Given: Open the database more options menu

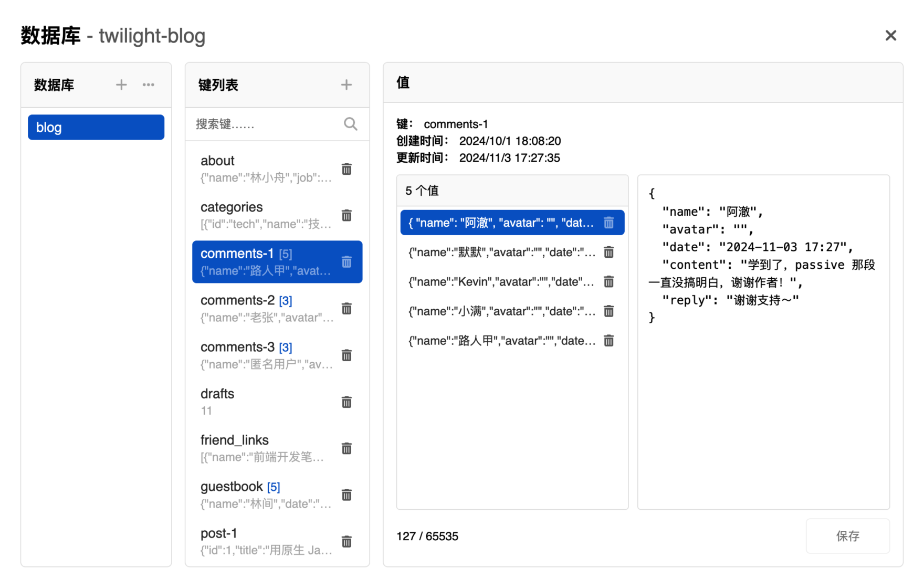Looking at the screenshot, I should pos(149,85).
